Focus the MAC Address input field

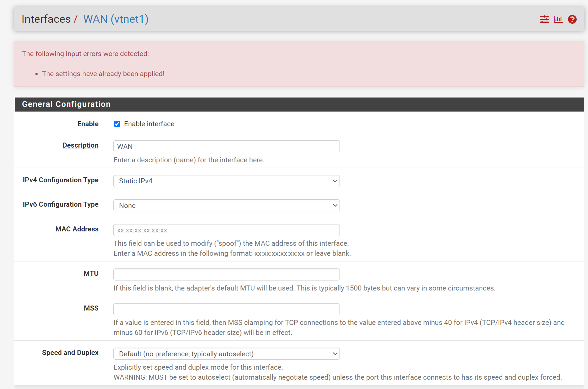(x=226, y=230)
